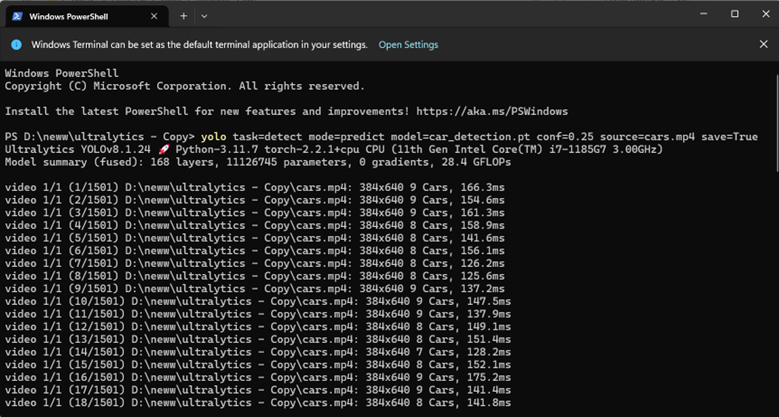
Task: Click the line for frame (9/1501)
Action: [x=255, y=289]
